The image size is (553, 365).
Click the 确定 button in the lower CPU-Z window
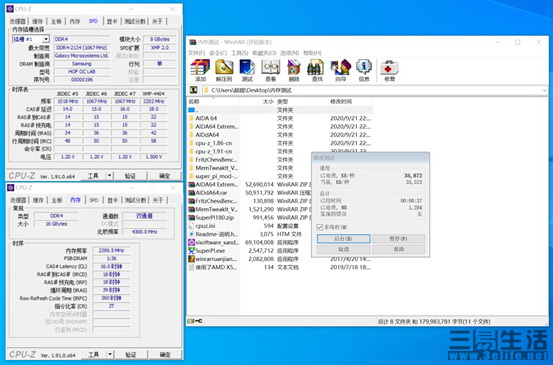point(165,354)
